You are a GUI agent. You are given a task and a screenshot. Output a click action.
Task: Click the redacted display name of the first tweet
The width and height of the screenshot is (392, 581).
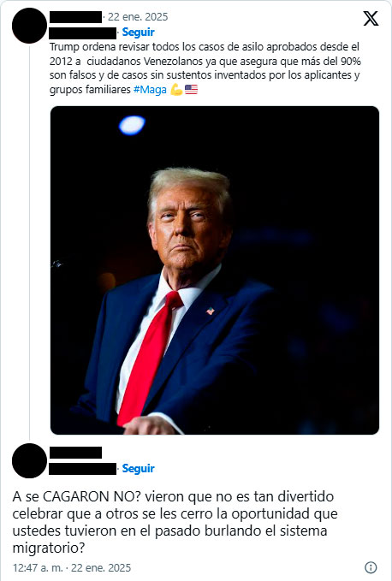[x=75, y=17]
